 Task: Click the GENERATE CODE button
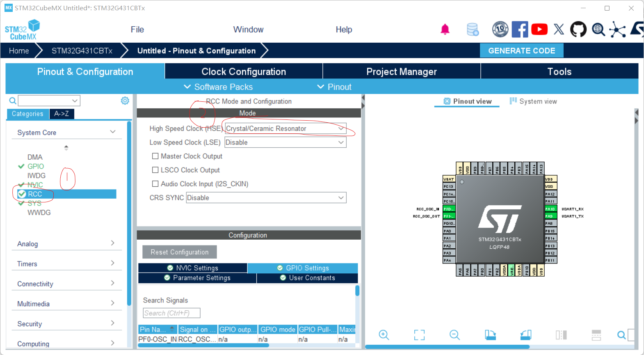pos(521,50)
